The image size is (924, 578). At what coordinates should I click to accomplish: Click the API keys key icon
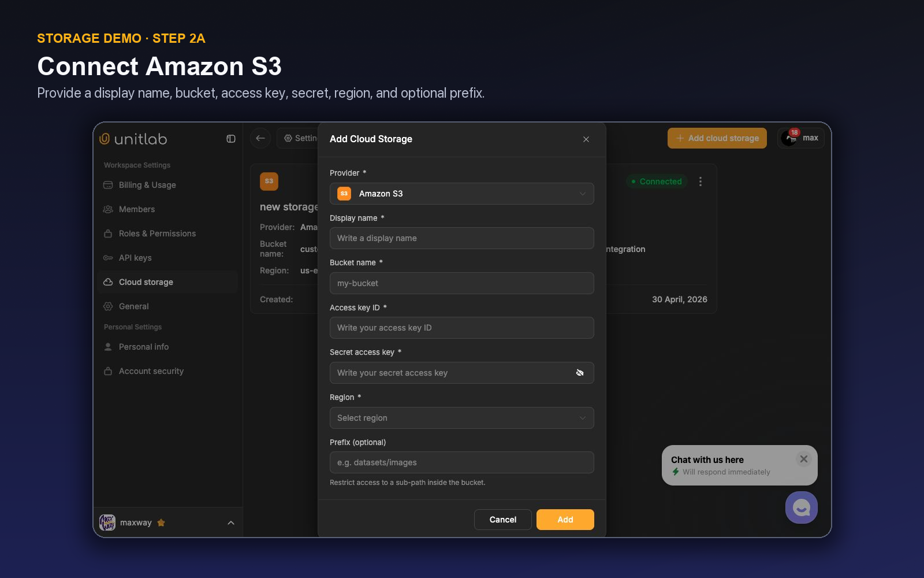[108, 258]
